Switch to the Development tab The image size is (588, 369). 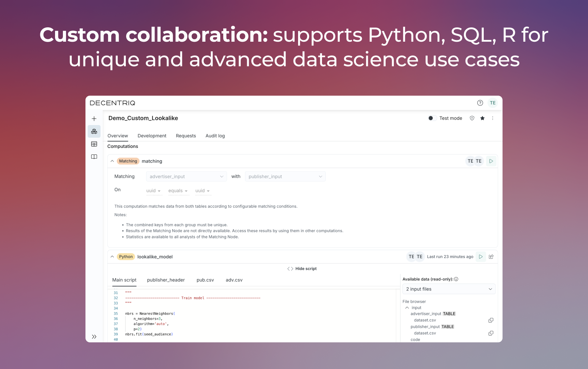click(152, 136)
